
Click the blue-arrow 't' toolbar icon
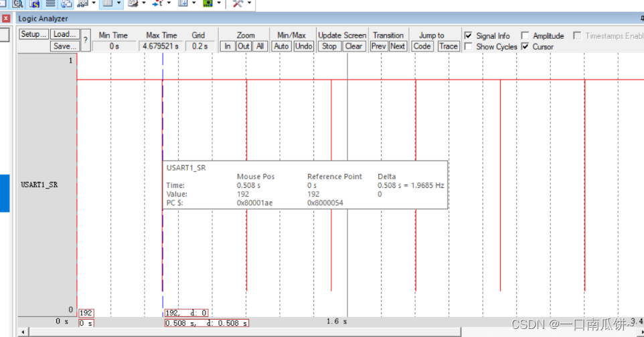point(158,3)
